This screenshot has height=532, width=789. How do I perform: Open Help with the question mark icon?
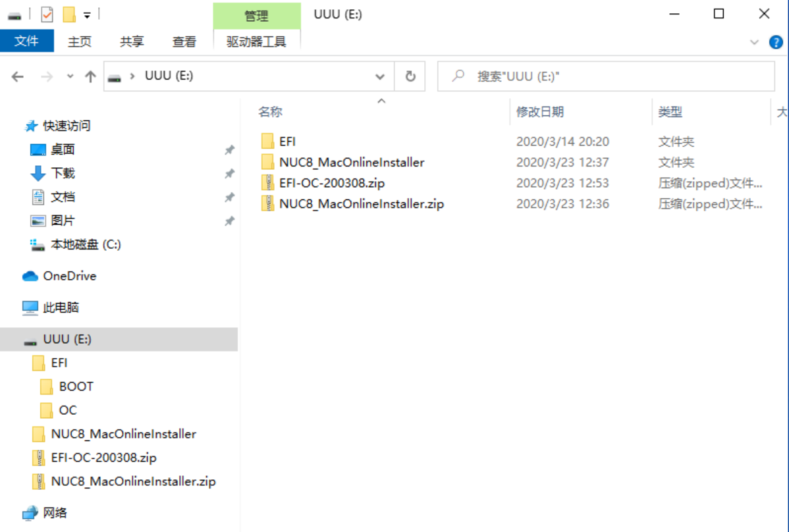pyautogui.click(x=776, y=42)
